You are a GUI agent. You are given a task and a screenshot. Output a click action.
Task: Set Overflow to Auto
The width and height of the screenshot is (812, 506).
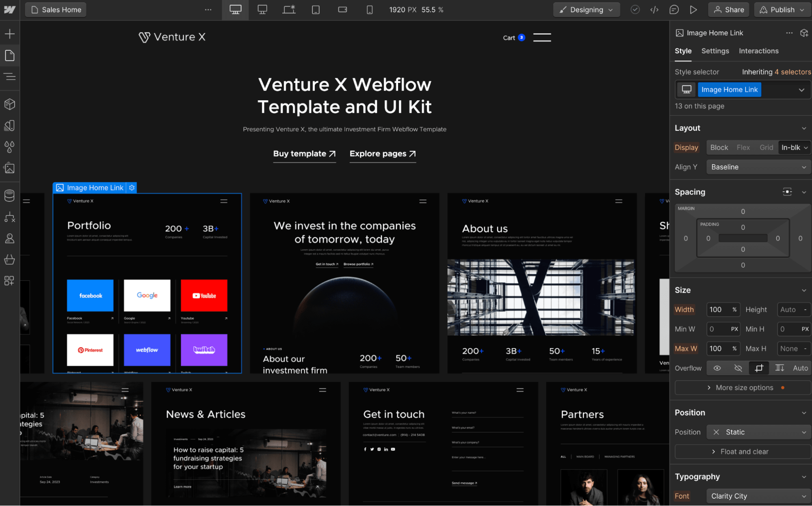click(x=800, y=368)
